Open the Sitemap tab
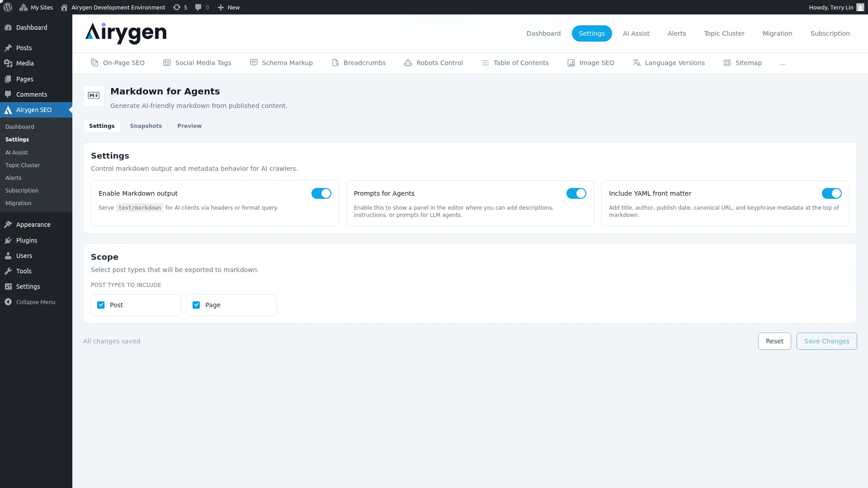The height and width of the screenshot is (488, 868). (x=743, y=63)
